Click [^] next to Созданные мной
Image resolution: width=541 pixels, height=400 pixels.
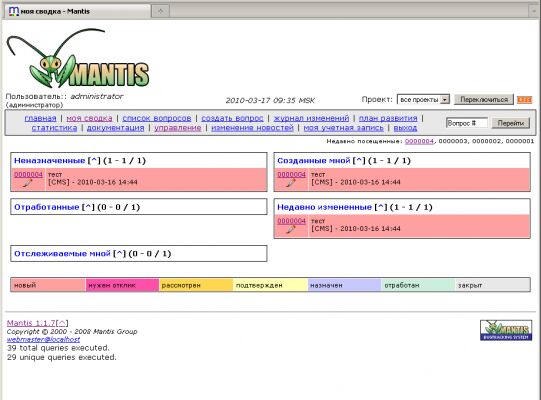coord(359,160)
